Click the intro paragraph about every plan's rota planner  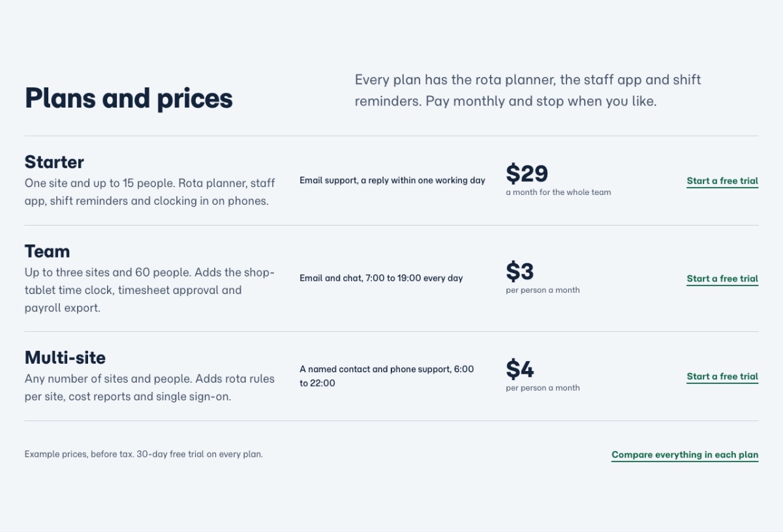[x=528, y=91]
